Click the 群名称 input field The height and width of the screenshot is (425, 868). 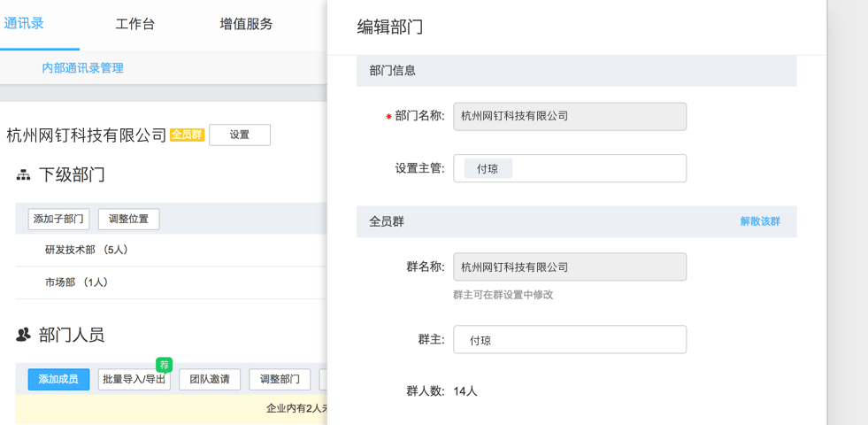click(x=570, y=267)
